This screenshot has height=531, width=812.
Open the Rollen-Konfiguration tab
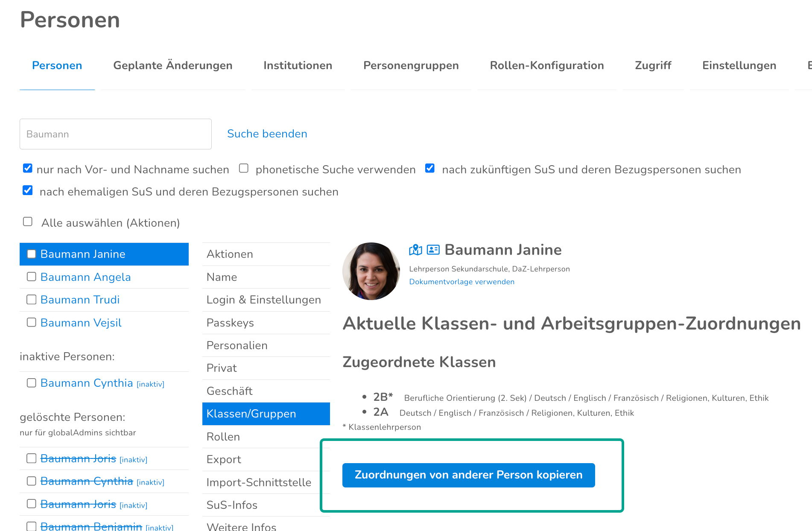[x=547, y=65]
